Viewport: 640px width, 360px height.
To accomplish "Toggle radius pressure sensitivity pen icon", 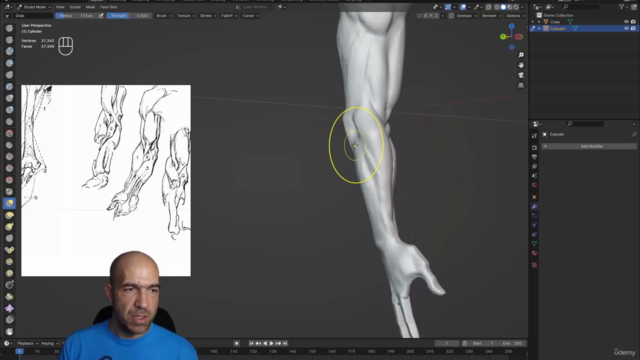I will tap(101, 16).
